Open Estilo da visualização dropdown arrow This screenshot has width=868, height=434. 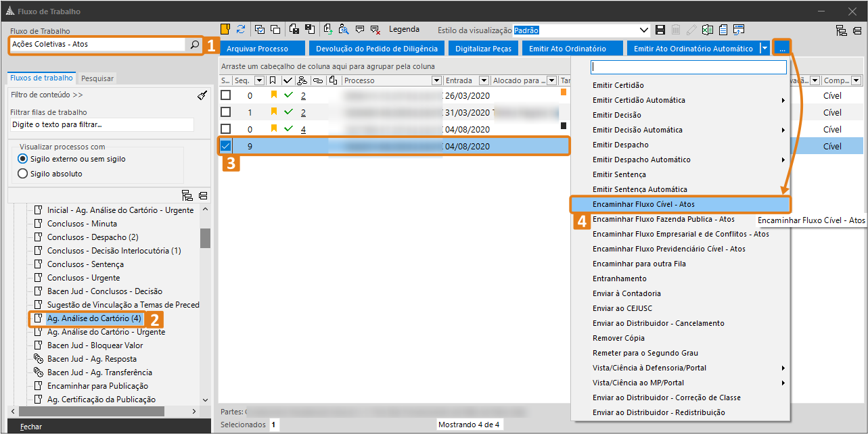click(645, 30)
